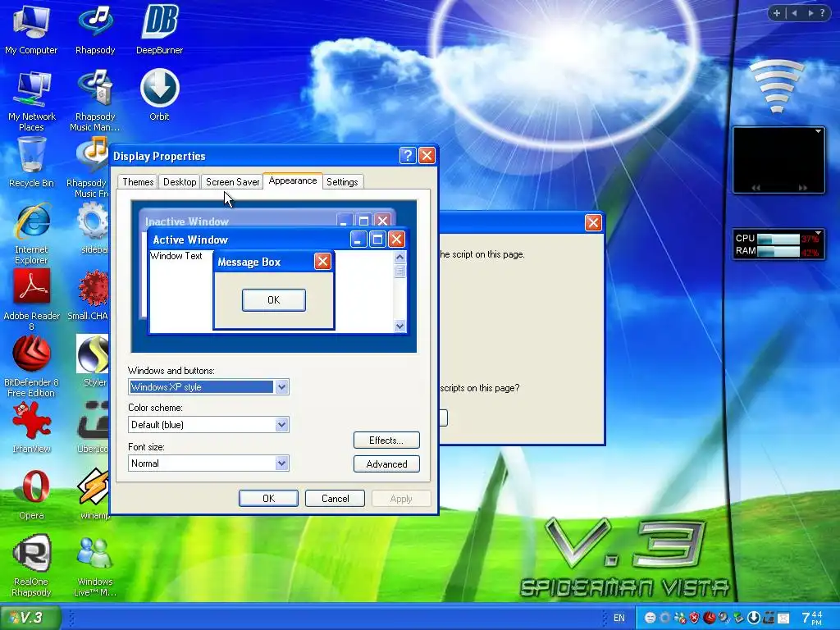840x630 pixels.
Task: Cancel the Display Properties dialog
Action: tap(335, 498)
